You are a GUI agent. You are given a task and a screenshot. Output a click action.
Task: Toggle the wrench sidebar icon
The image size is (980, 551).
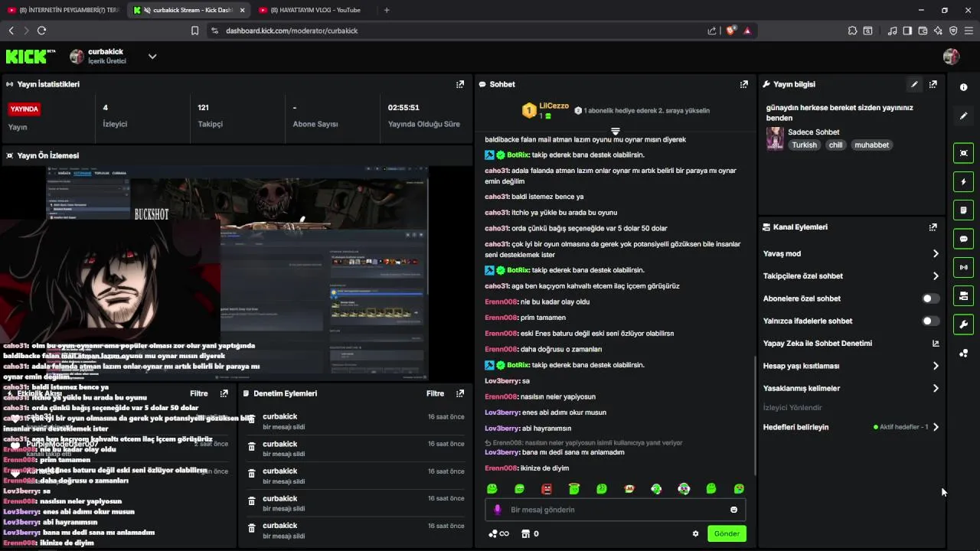[x=963, y=324]
